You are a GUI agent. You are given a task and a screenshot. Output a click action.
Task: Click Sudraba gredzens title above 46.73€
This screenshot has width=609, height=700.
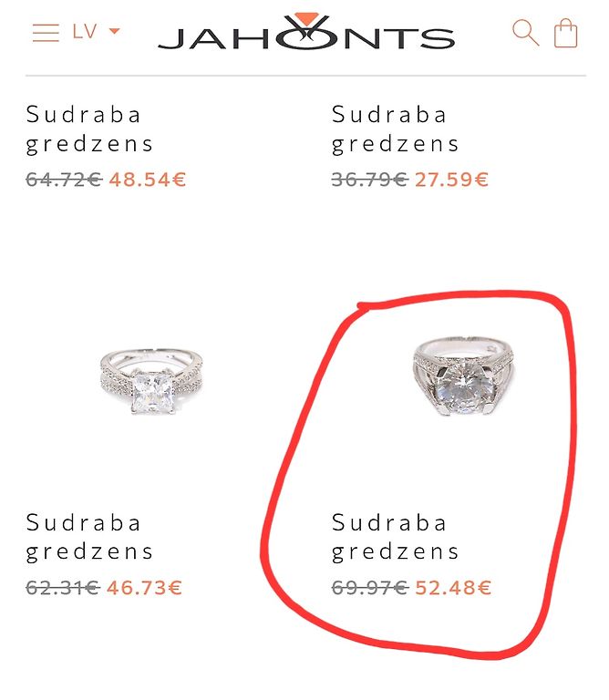[x=89, y=537]
